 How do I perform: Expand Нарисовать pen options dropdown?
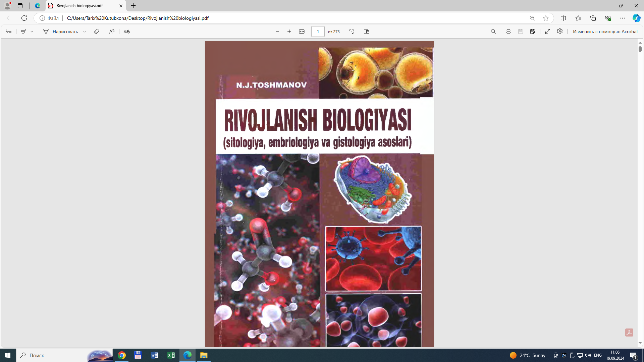tap(85, 32)
